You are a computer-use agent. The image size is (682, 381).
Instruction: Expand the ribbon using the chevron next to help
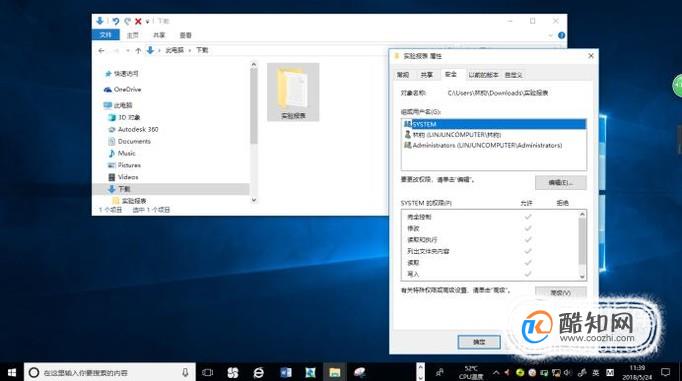(551, 35)
